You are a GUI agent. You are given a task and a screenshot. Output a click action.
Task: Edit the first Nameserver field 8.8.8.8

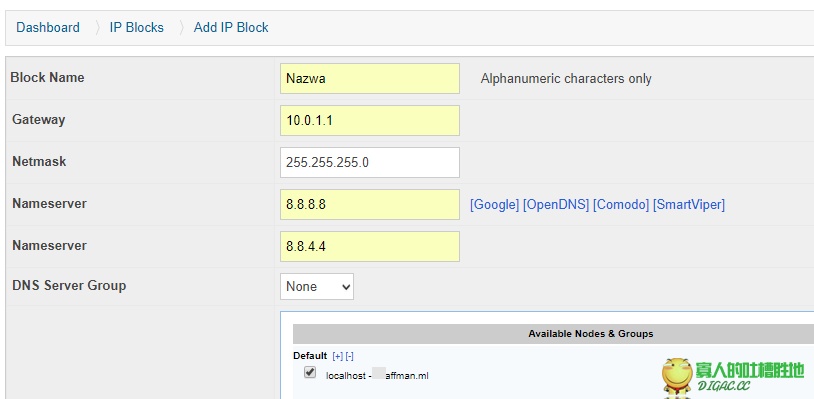[370, 204]
